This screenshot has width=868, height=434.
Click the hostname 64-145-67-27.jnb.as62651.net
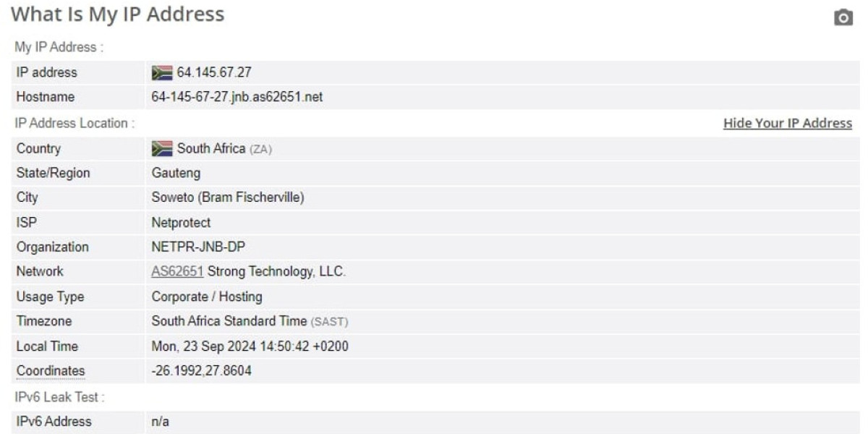pyautogui.click(x=237, y=98)
